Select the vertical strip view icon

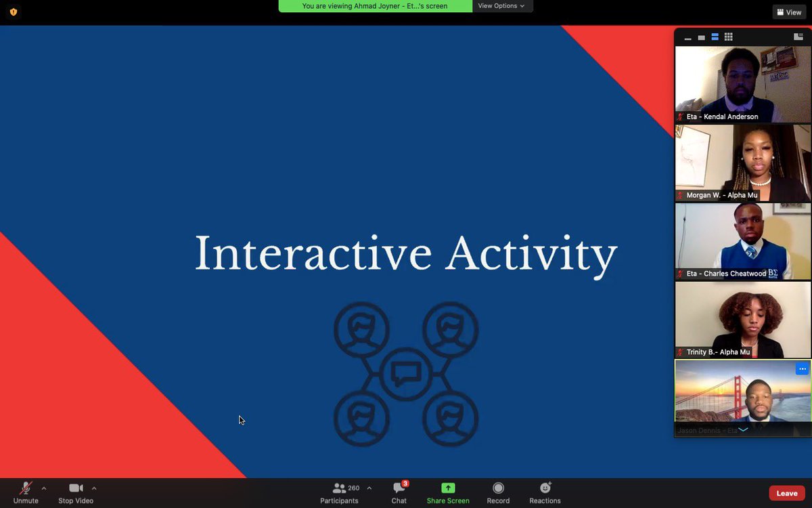point(715,37)
